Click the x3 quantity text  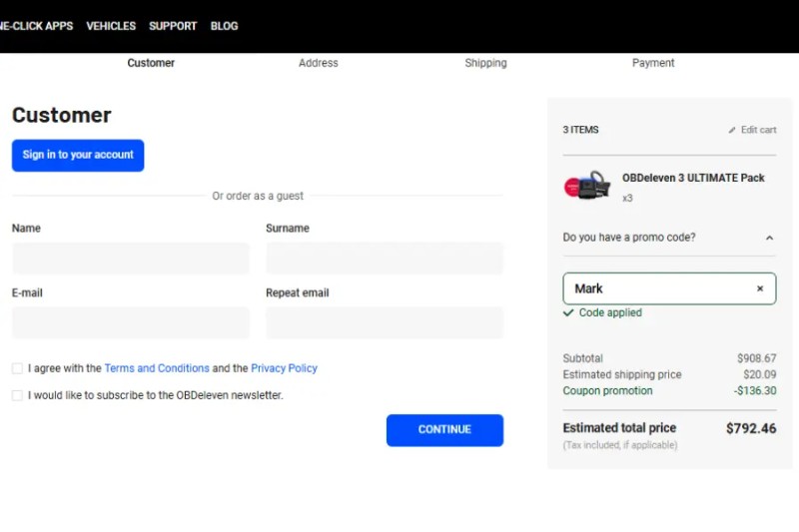coord(627,198)
